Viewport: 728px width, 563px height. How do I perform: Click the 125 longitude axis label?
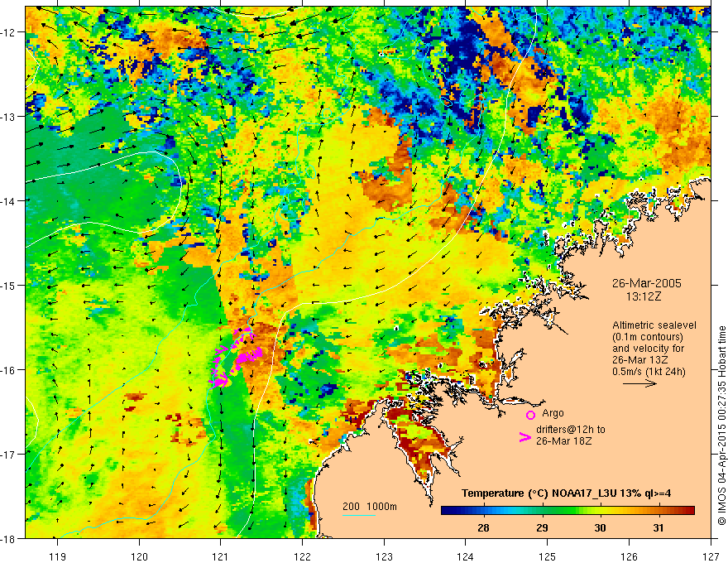(548, 556)
